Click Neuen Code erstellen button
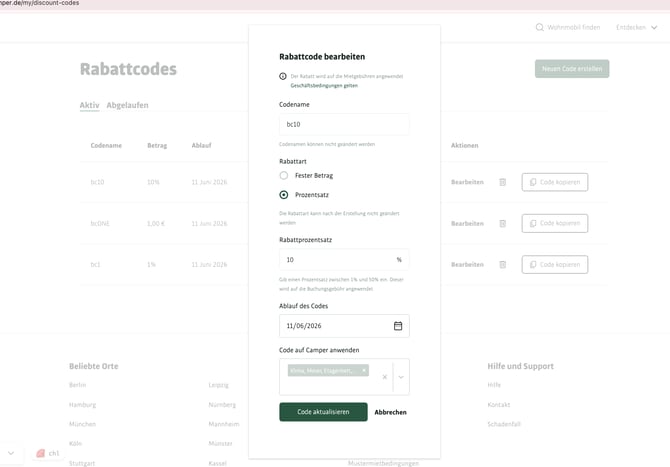Screen dimensions: 670x467 pos(572,69)
